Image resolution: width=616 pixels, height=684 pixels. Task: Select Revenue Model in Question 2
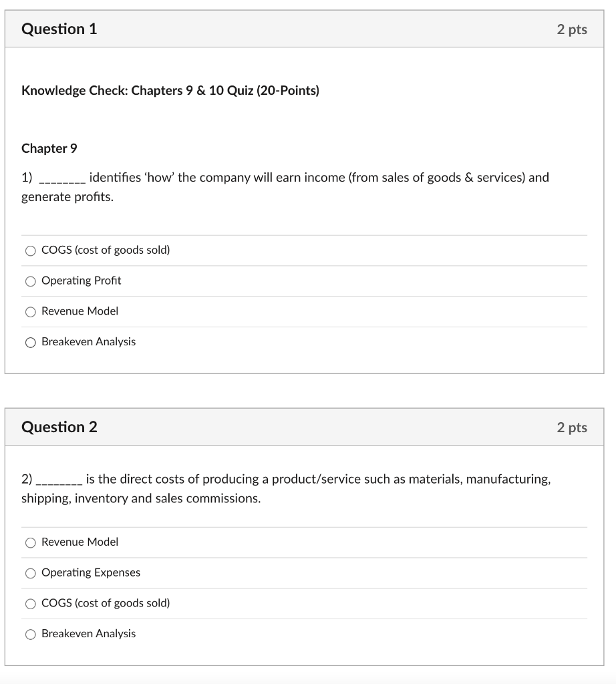30,542
